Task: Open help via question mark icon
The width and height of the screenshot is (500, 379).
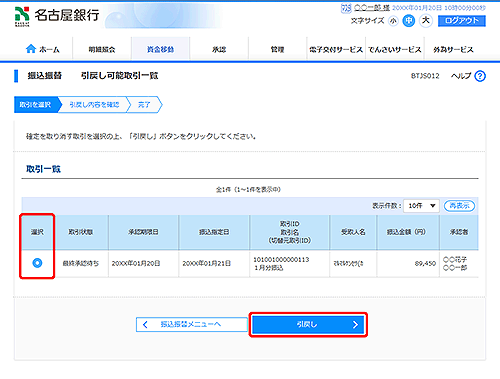Action: click(480, 76)
